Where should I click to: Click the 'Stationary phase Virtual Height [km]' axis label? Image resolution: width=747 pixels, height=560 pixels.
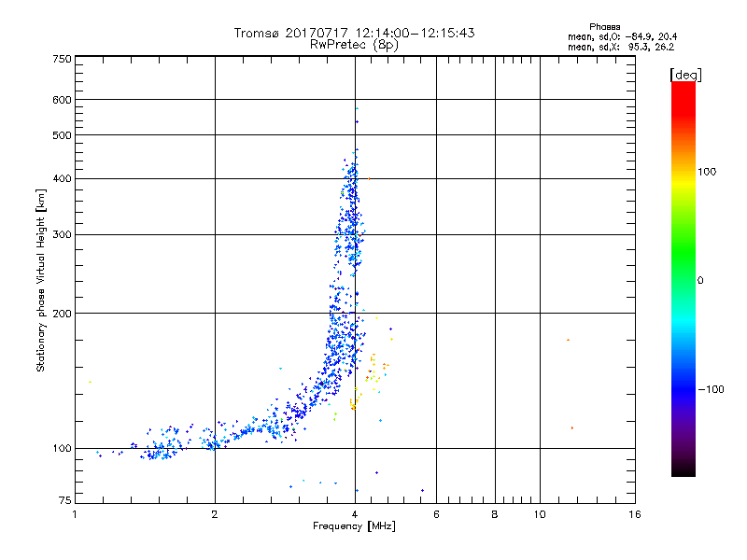(x=40, y=281)
